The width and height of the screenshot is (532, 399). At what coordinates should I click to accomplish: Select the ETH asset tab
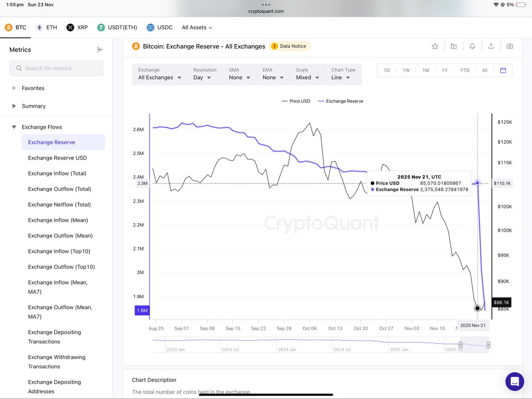pos(46,27)
